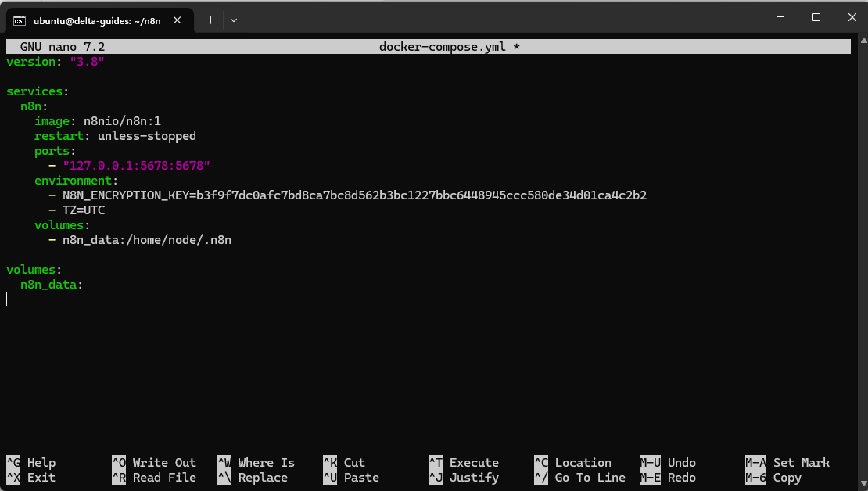Image resolution: width=868 pixels, height=491 pixels.
Task: Click the docker-compose.yml filename in title bar
Action: coord(443,47)
